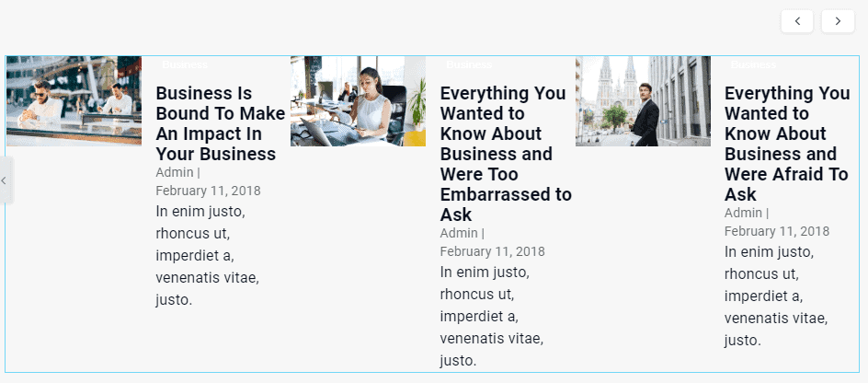Open "Business Is Bound To Make An Impact" post
Viewport: 868px width, 383px height.
pyautogui.click(x=220, y=123)
